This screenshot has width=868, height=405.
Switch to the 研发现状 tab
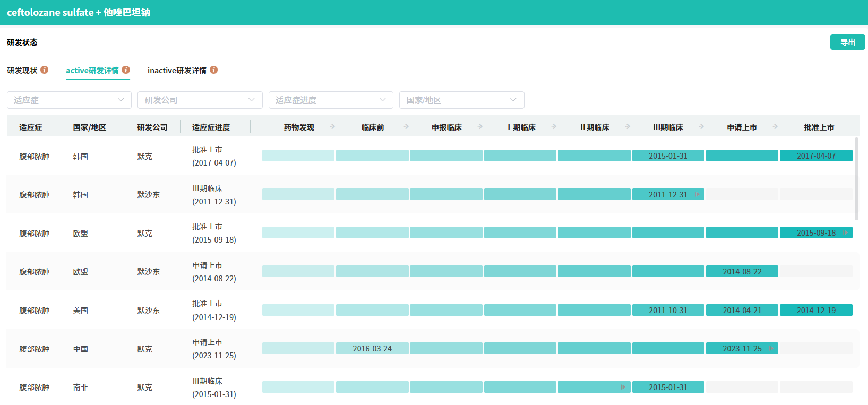22,71
